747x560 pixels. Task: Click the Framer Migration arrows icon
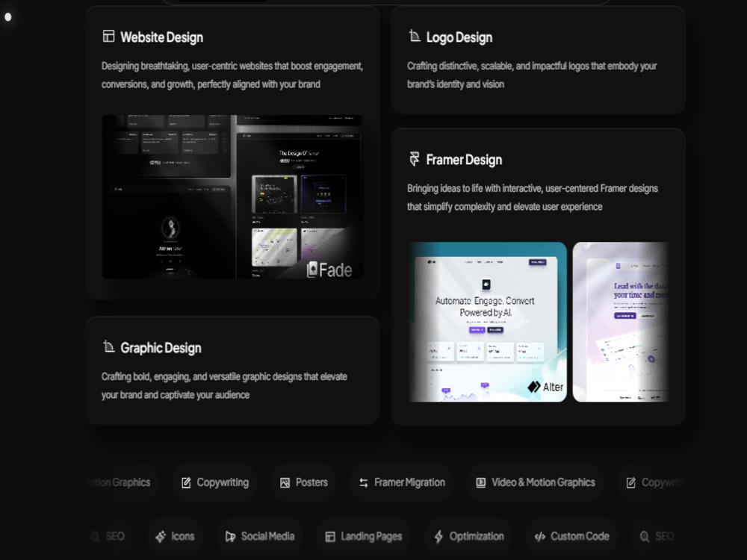364,483
